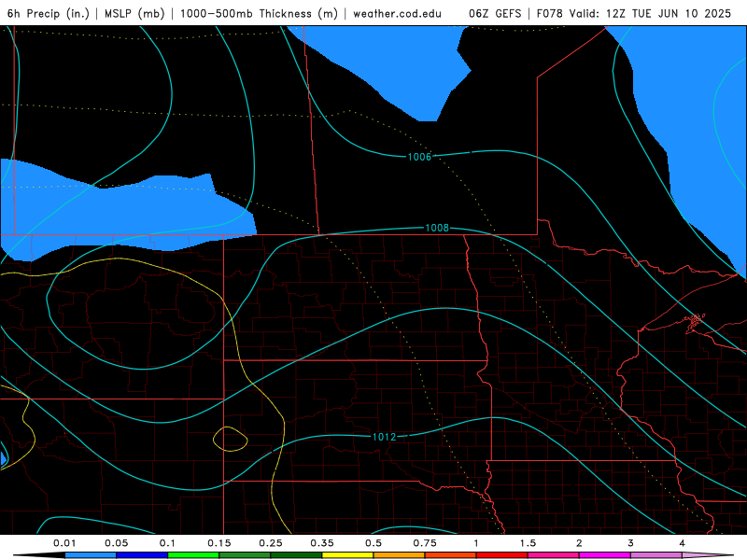
Task: Click the 0.25 legend value
Action: [271, 543]
